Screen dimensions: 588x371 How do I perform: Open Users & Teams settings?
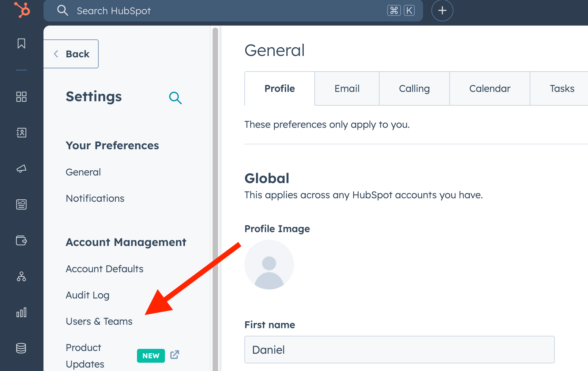point(99,321)
